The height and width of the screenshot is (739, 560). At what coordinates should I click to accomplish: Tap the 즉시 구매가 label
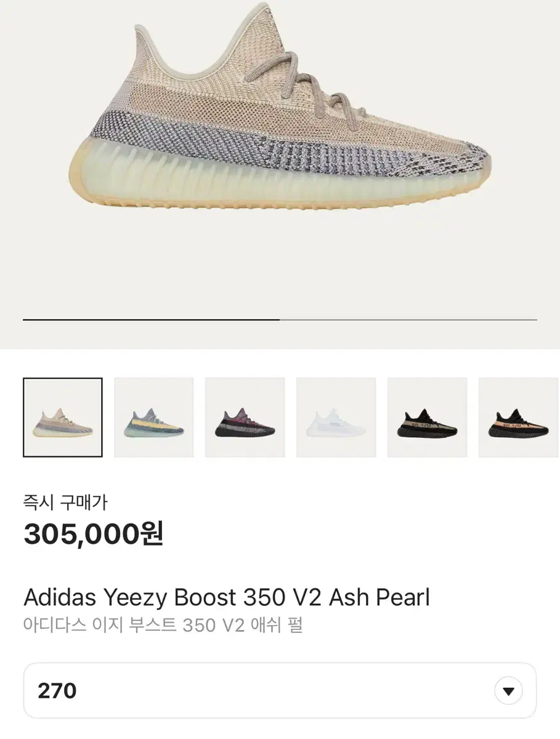coord(65,503)
